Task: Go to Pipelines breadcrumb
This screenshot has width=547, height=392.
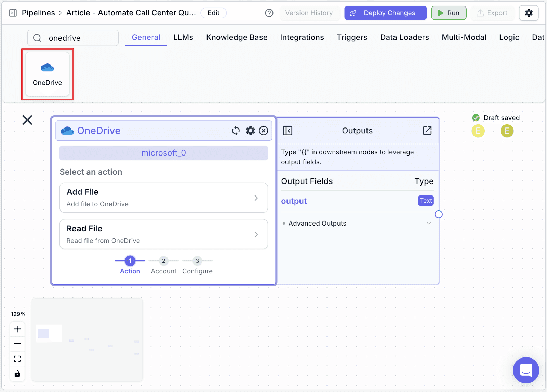Action: (38, 13)
